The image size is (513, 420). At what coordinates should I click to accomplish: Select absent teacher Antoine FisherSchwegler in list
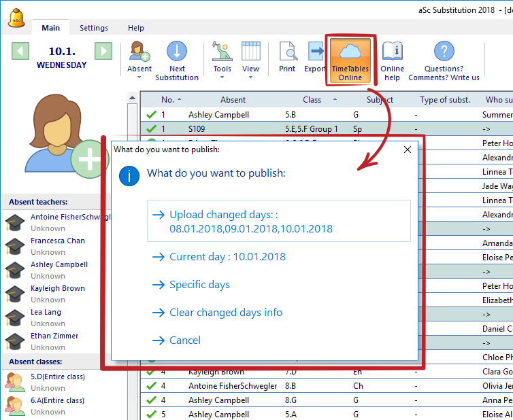70,217
